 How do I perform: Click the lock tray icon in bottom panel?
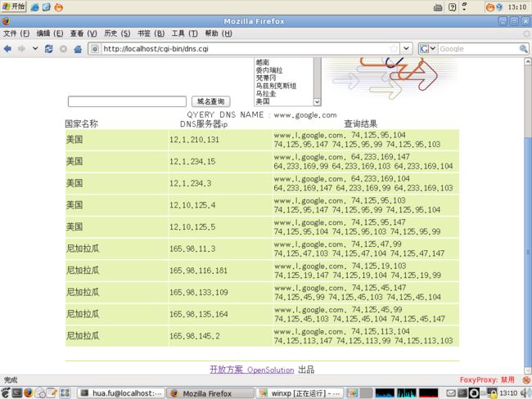pyautogui.click(x=492, y=393)
